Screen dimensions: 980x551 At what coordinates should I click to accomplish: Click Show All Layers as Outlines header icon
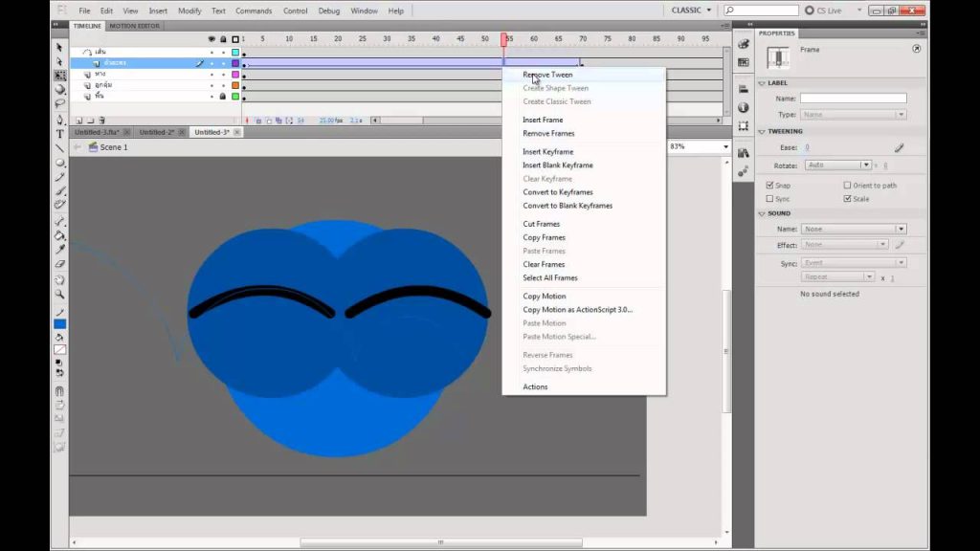pos(235,39)
